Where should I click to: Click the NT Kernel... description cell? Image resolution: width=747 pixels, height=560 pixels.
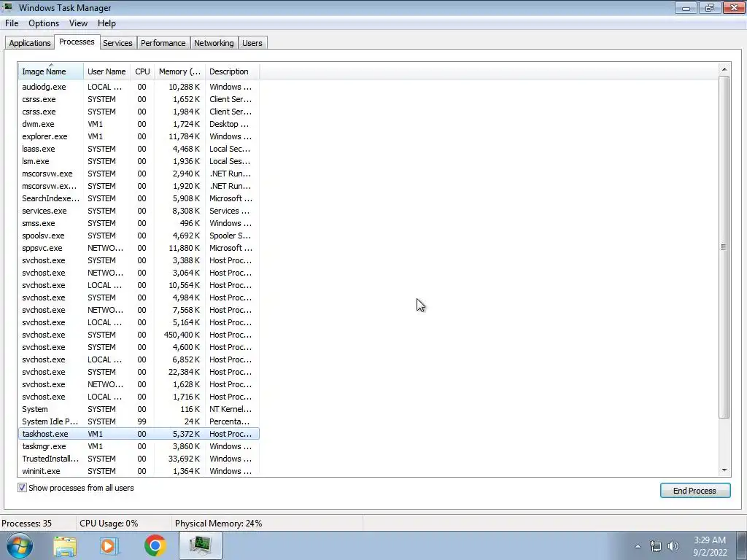[x=230, y=409]
